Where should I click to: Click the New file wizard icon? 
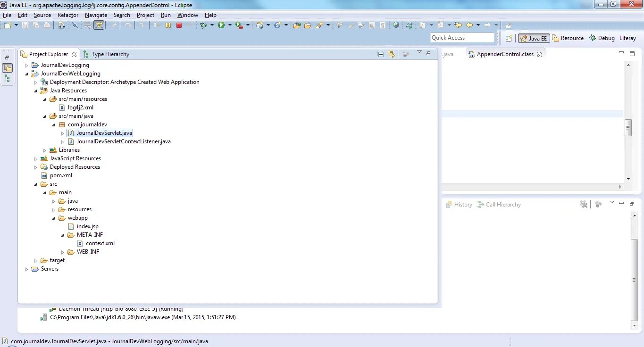pyautogui.click(x=8, y=25)
